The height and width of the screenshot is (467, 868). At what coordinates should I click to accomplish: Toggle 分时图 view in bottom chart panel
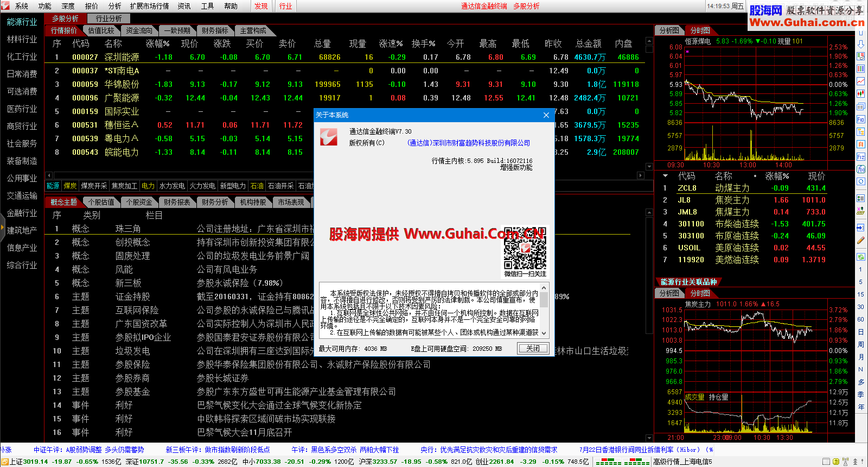pos(700,293)
